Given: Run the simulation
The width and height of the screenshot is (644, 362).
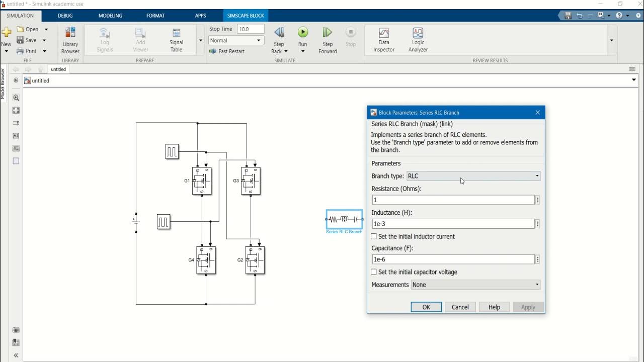Looking at the screenshot, I should pos(302,33).
